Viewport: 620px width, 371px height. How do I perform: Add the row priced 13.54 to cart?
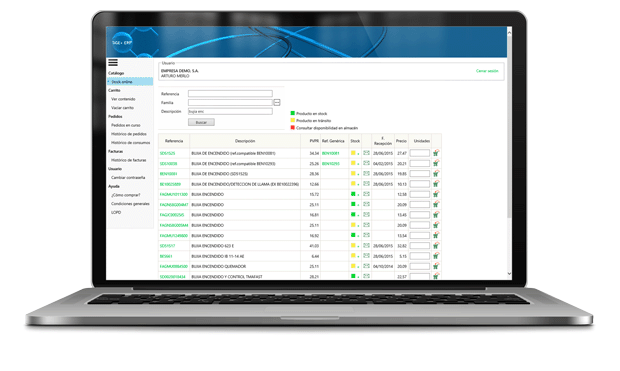point(436,235)
